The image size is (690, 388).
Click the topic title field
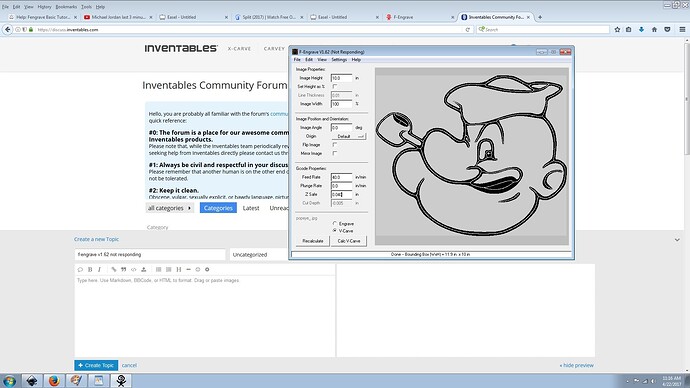150,255
